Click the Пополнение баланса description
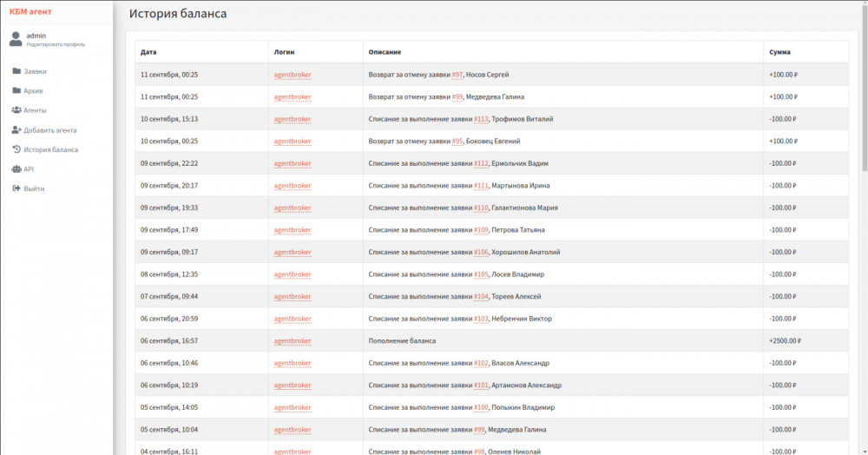 click(x=402, y=341)
